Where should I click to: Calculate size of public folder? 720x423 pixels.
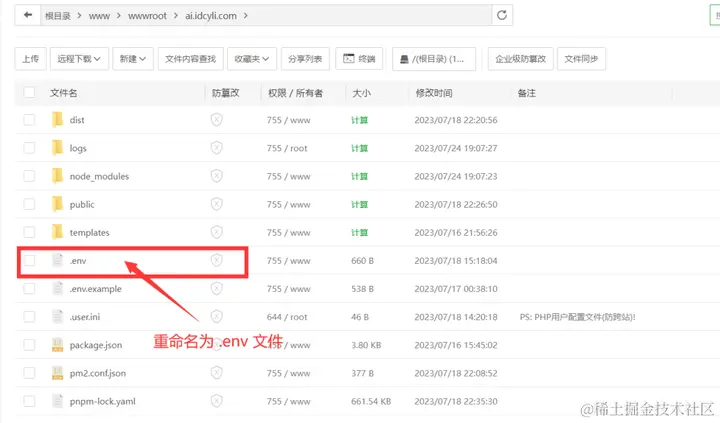click(x=360, y=204)
